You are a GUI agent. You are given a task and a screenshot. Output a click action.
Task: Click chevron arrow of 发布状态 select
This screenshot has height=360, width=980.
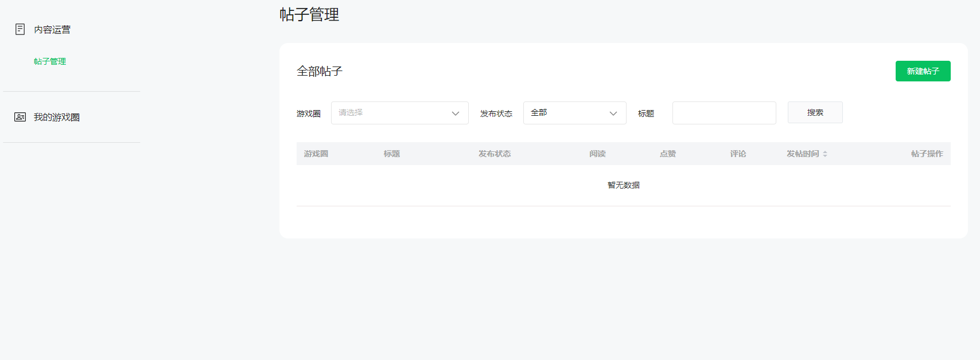[613, 114]
